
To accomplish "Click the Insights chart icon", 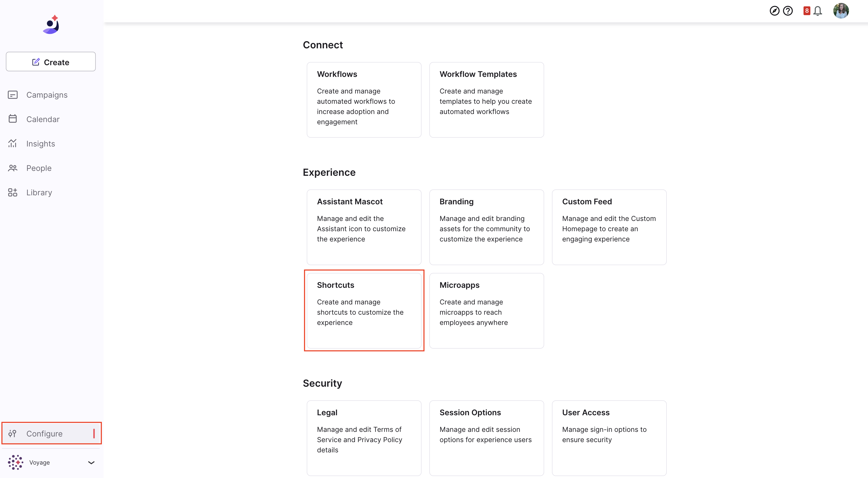I will (12, 144).
